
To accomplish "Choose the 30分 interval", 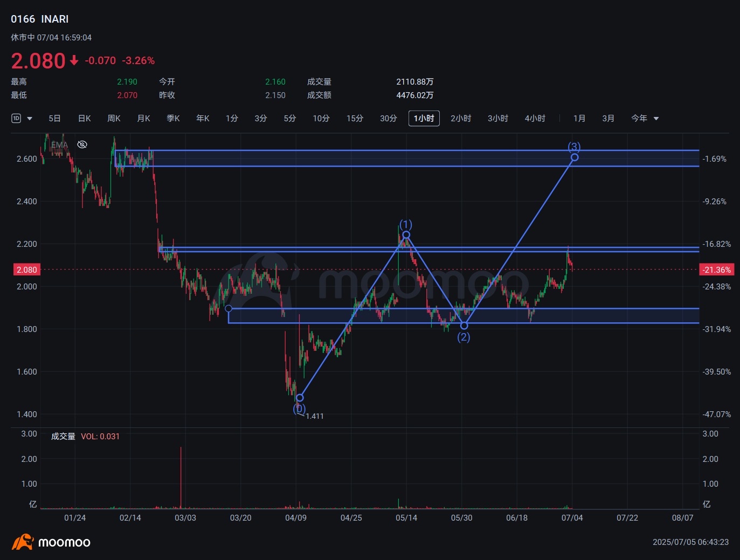I will click(389, 118).
